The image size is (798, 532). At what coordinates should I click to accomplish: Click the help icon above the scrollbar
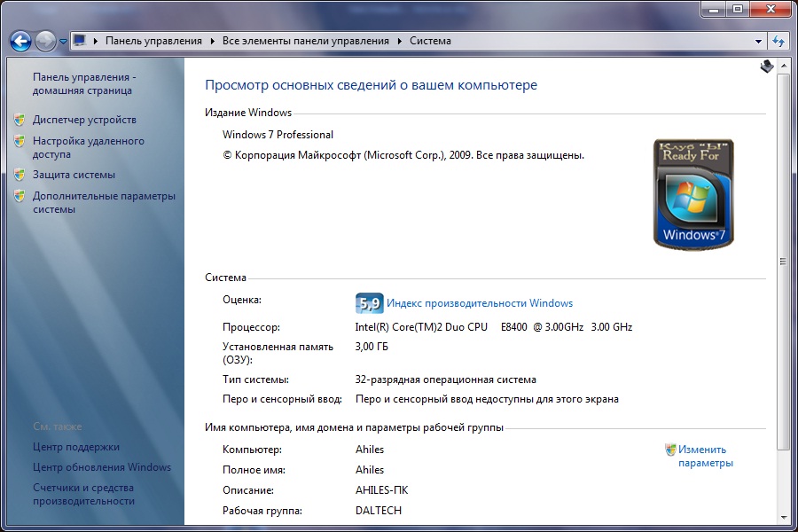click(x=767, y=66)
